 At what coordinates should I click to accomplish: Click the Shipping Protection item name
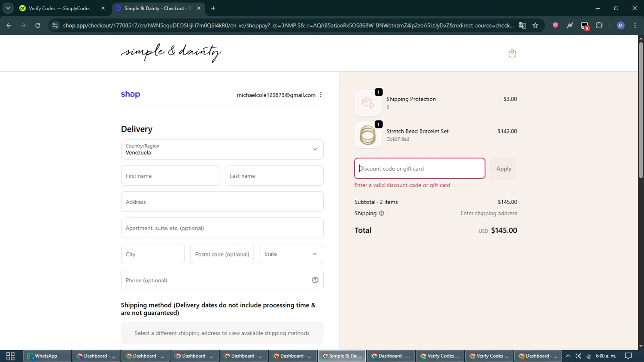(411, 99)
